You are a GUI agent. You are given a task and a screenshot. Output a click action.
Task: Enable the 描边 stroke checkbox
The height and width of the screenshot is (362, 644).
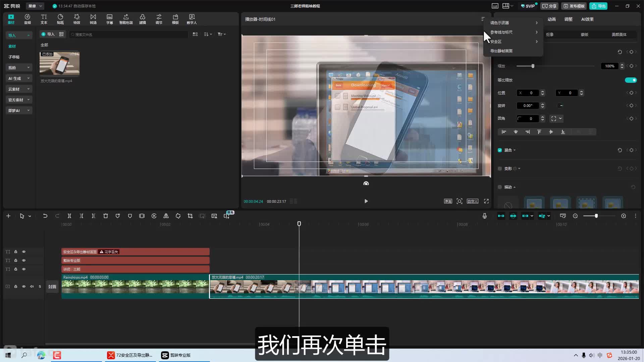coord(500,187)
